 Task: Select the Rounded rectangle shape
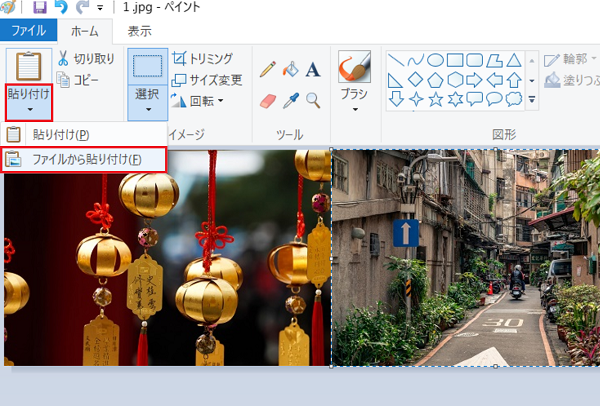coord(474,60)
